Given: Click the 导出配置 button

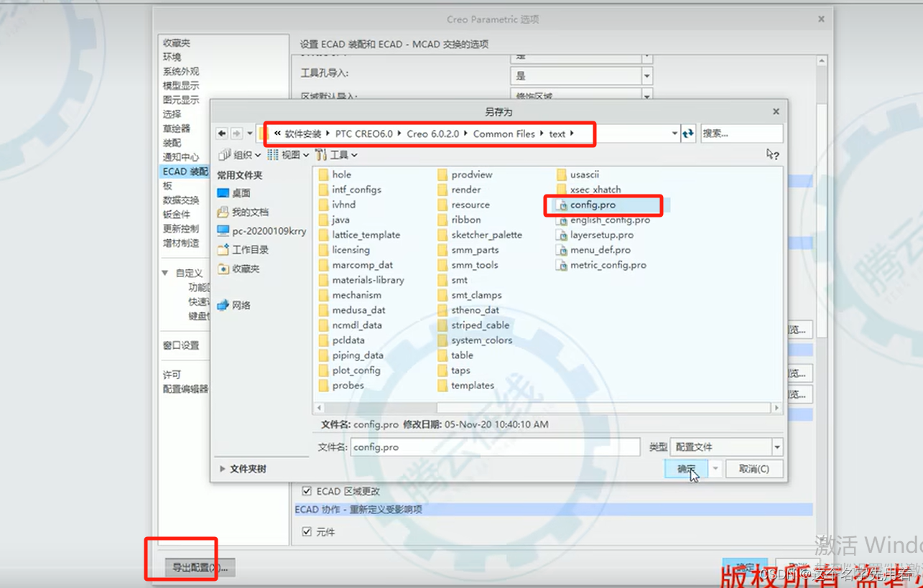Looking at the screenshot, I should point(200,568).
